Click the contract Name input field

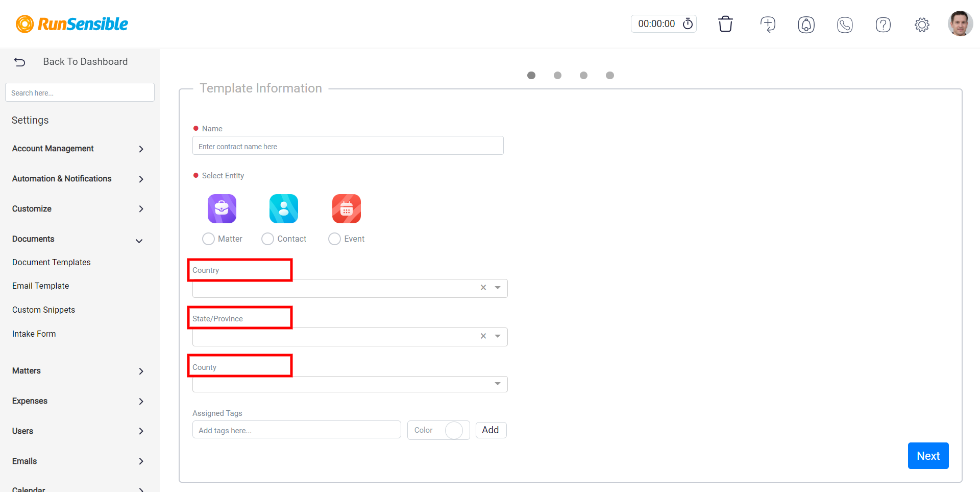pyautogui.click(x=348, y=146)
